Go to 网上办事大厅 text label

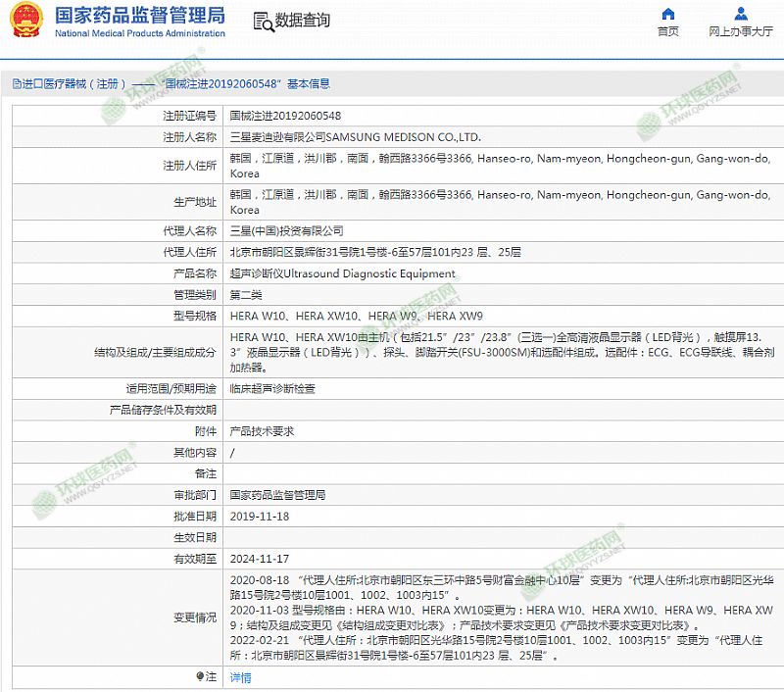tap(740, 31)
